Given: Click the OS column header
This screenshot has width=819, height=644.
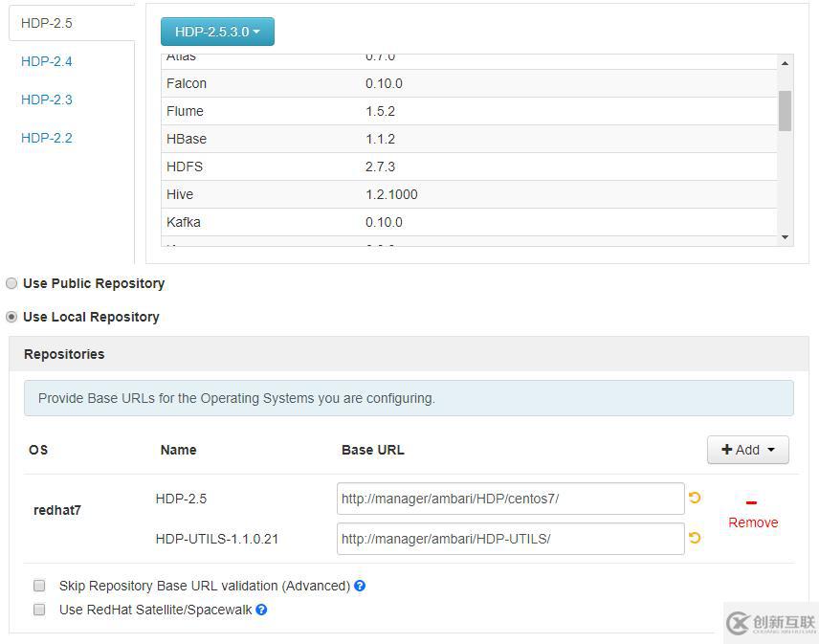Looking at the screenshot, I should tap(38, 450).
